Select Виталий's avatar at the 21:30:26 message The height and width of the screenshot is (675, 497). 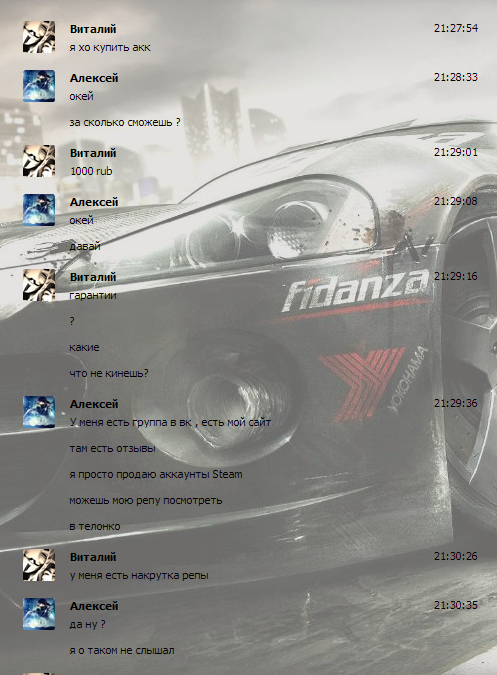(39, 565)
